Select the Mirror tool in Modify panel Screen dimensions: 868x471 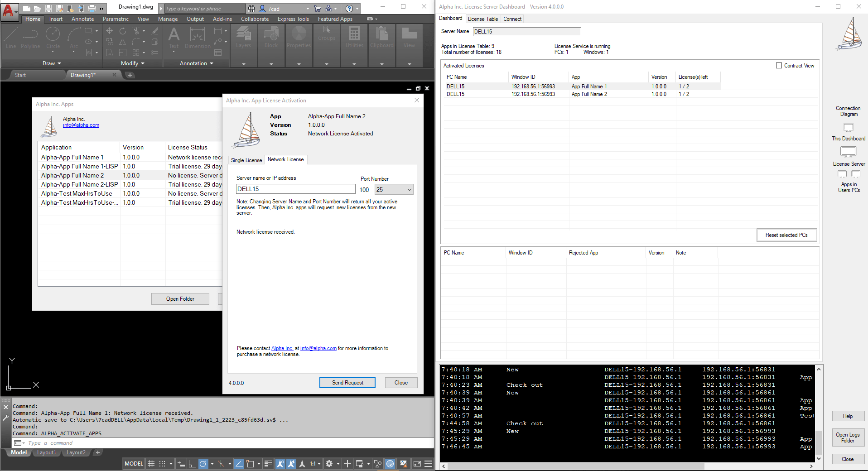(x=123, y=42)
